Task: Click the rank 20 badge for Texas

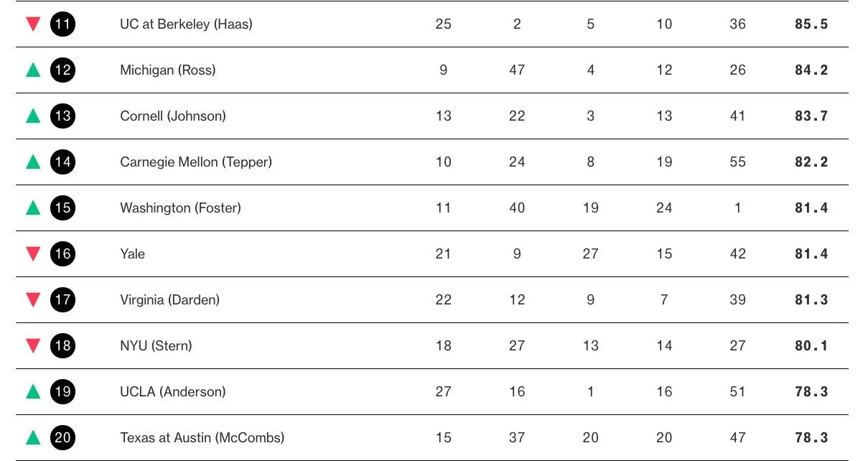Action: (62, 437)
